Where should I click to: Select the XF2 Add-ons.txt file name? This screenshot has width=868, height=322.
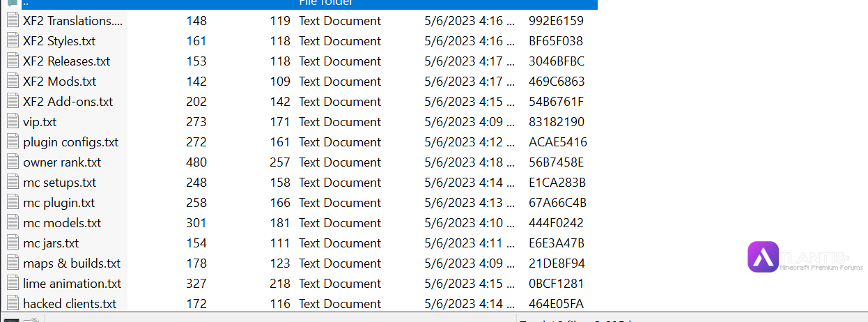(68, 102)
